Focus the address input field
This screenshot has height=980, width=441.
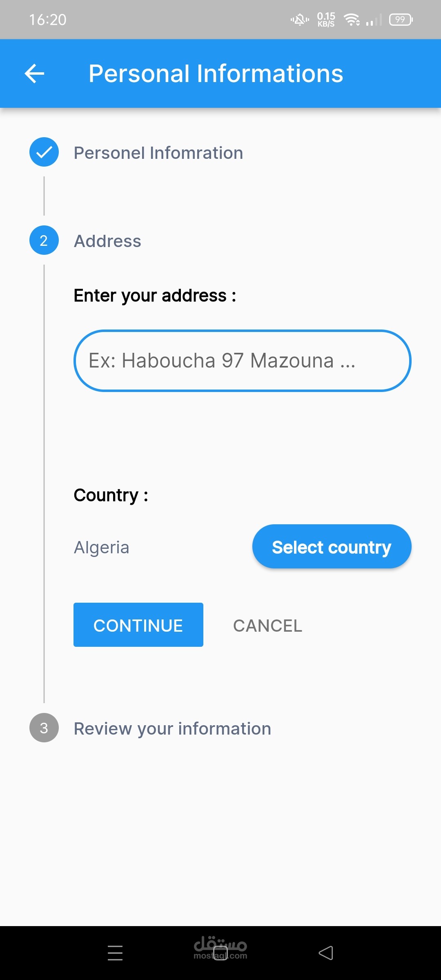click(242, 361)
